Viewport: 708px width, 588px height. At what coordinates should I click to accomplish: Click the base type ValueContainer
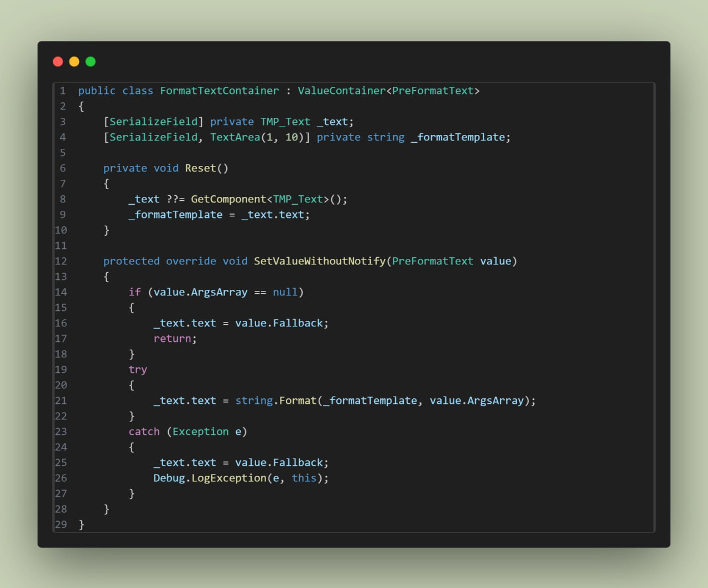341,91
